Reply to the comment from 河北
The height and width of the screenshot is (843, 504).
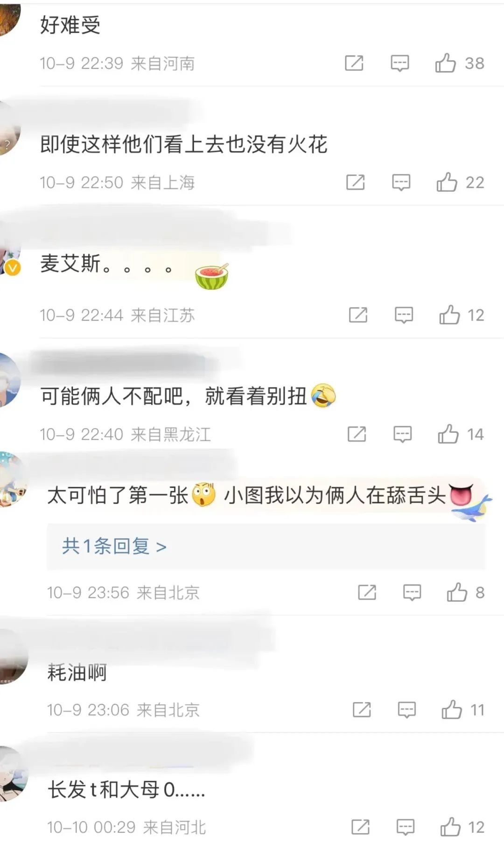tap(405, 827)
